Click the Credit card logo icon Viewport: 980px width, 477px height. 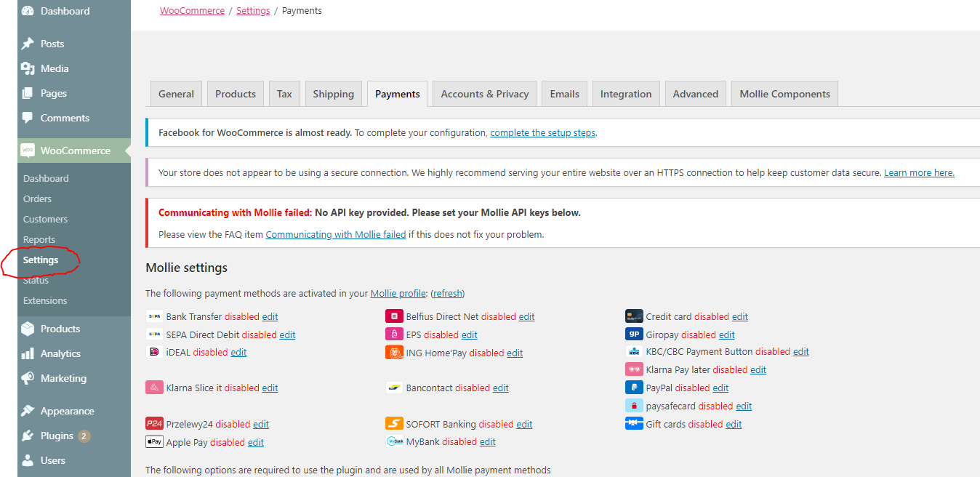[x=634, y=316]
